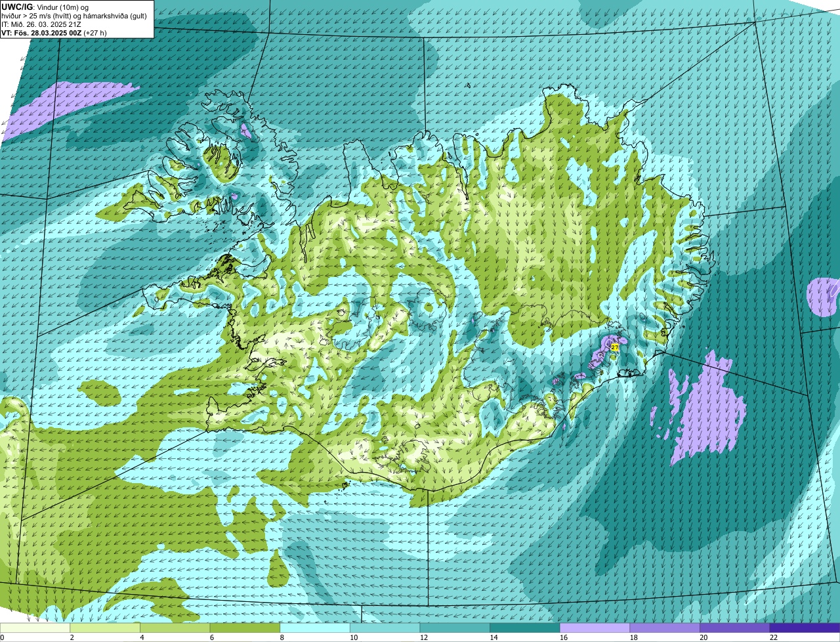This screenshot has width=840, height=642.
Task: Click the legend scale label '12'
Action: pyautogui.click(x=423, y=637)
